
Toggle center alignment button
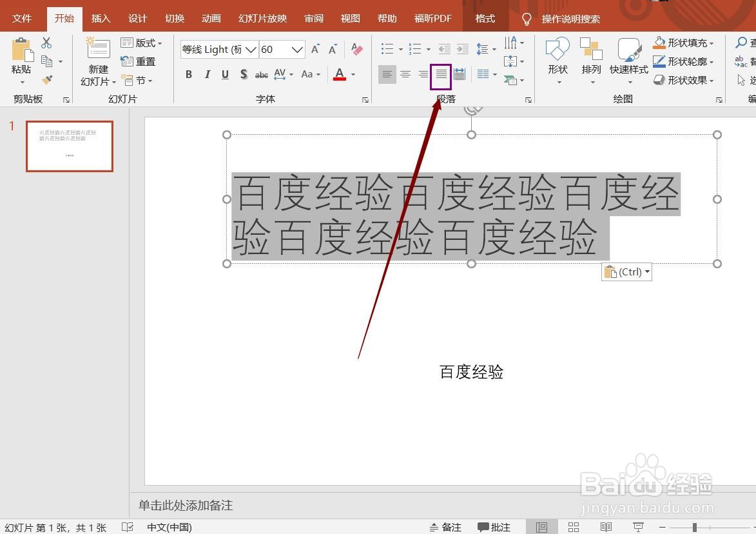(x=405, y=74)
